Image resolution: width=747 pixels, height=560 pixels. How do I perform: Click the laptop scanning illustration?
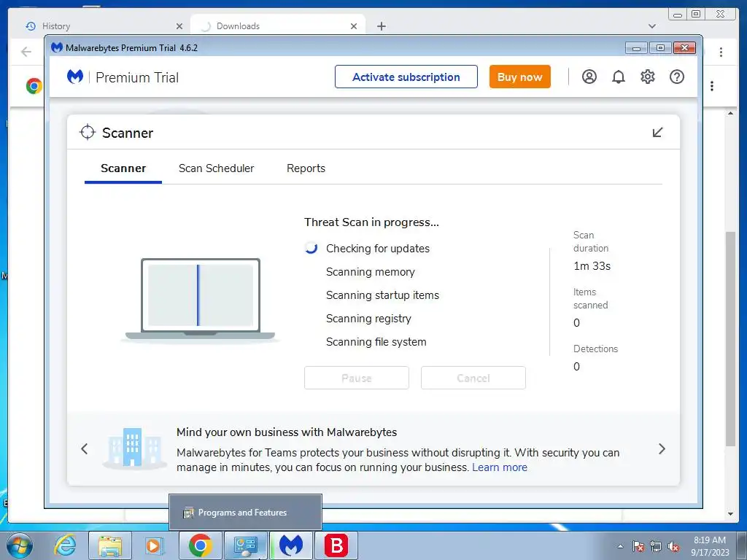200,300
